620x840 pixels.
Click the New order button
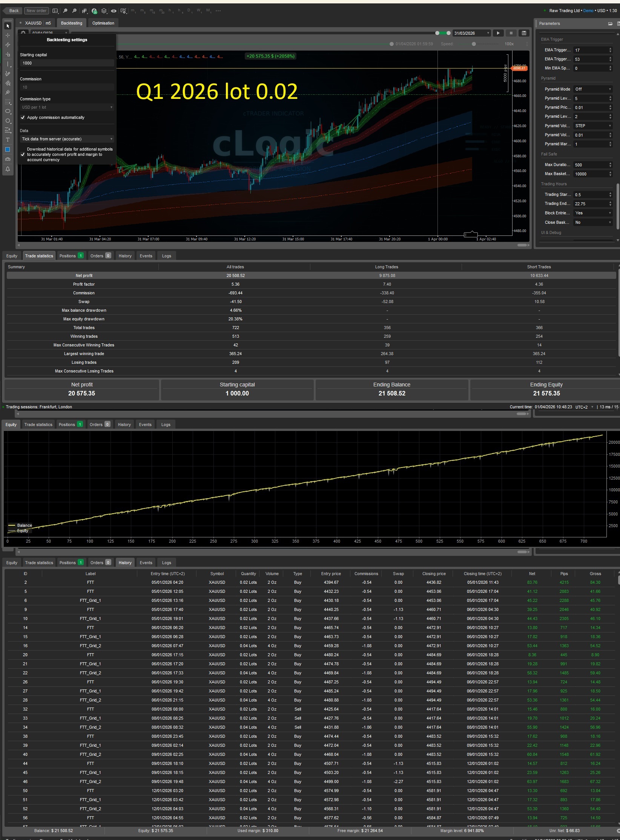tap(36, 11)
